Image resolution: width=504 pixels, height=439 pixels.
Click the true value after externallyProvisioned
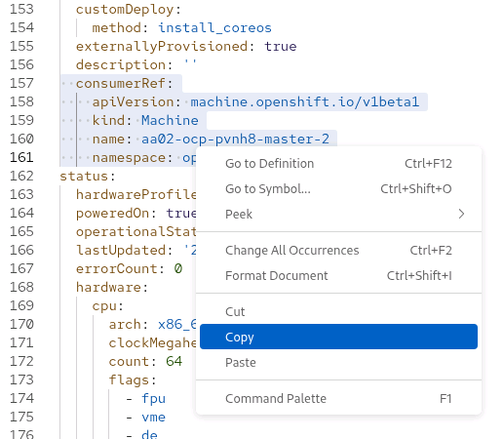(x=281, y=47)
